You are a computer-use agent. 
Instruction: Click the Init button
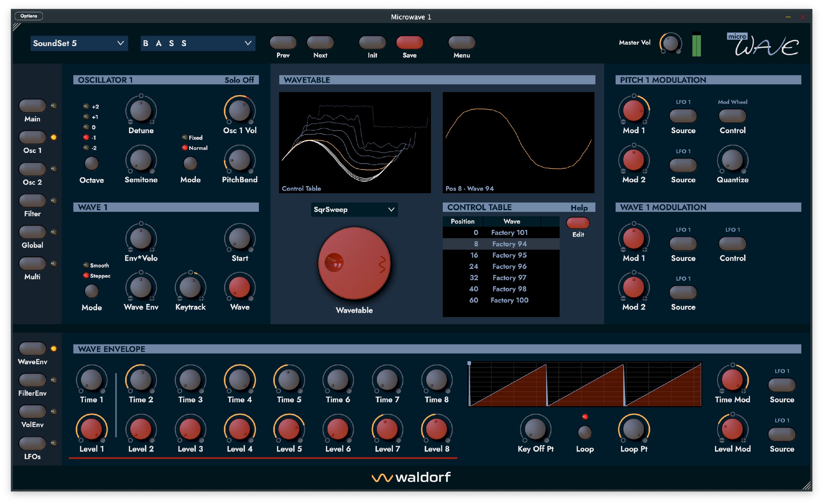[x=373, y=42]
